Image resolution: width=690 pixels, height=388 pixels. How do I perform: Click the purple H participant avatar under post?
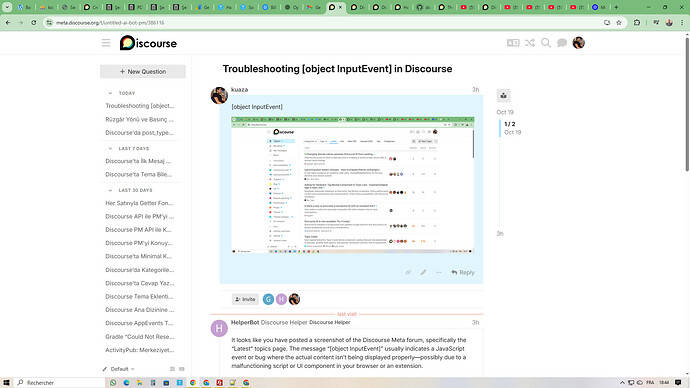281,299
